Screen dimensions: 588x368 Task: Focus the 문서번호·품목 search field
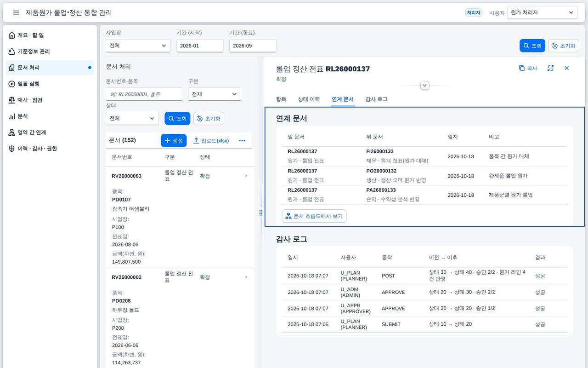144,94
